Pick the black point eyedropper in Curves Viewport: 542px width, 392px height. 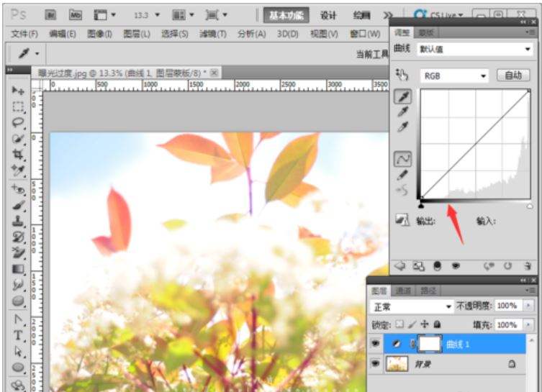tap(402, 96)
